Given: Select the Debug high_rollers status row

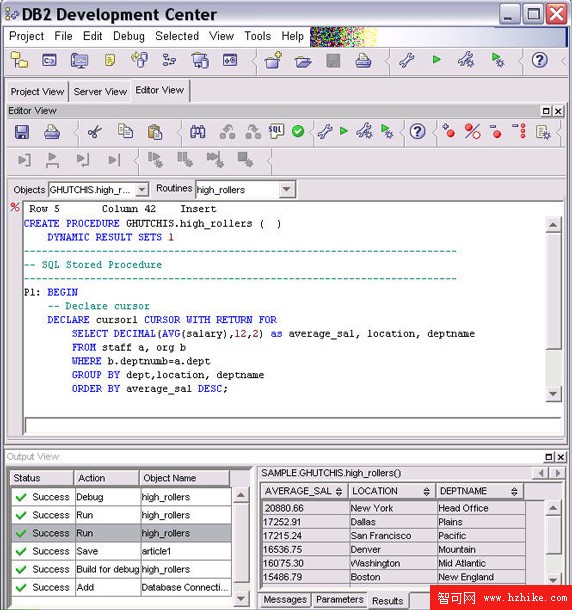Looking at the screenshot, I should click(121, 497).
